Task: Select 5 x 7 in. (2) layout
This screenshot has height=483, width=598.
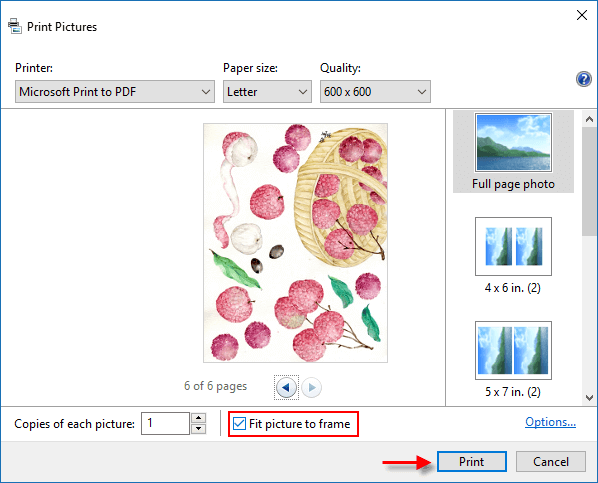Action: point(513,360)
